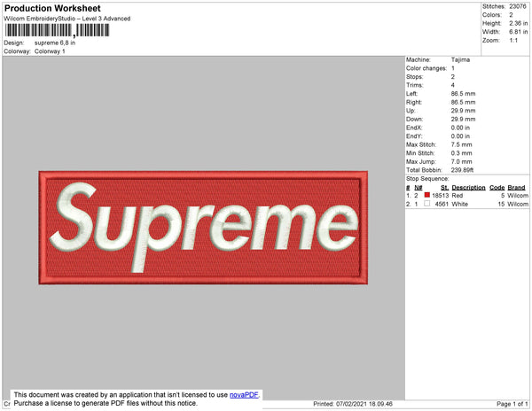This screenshot has width=532, height=411.
Task: Click the Zoom 1:1 value
Action: coord(513,41)
